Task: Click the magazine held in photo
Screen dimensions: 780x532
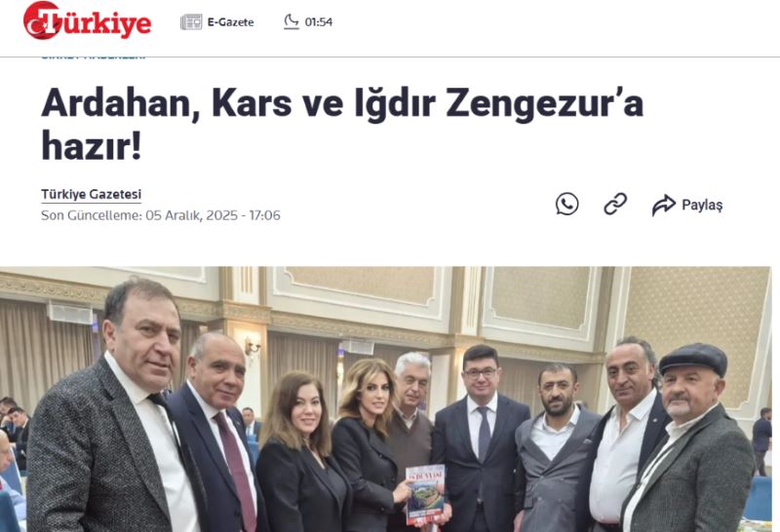Action: 426,495
